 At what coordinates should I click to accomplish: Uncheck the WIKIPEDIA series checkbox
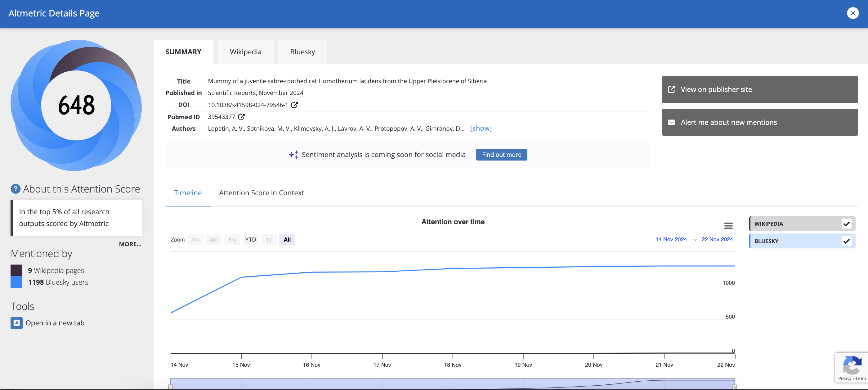click(846, 223)
